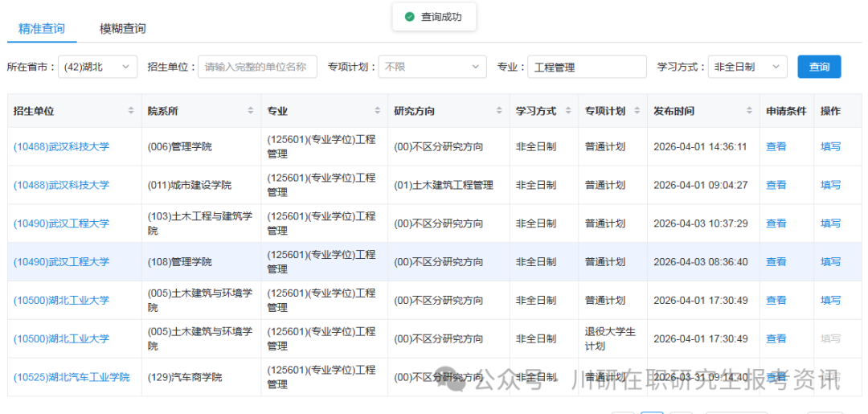This screenshot has width=868, height=414.
Task: Sort by the 专业 column sort arrows
Action: (x=378, y=111)
